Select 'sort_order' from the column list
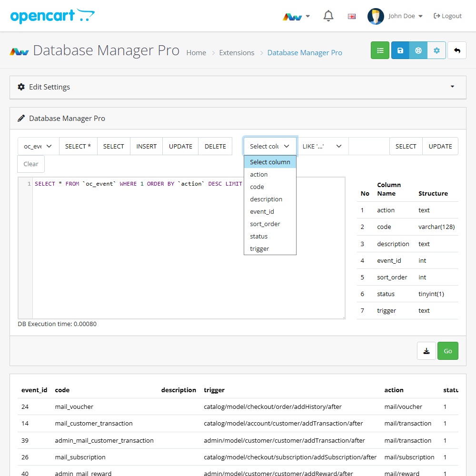The height and width of the screenshot is (476, 476). [265, 224]
